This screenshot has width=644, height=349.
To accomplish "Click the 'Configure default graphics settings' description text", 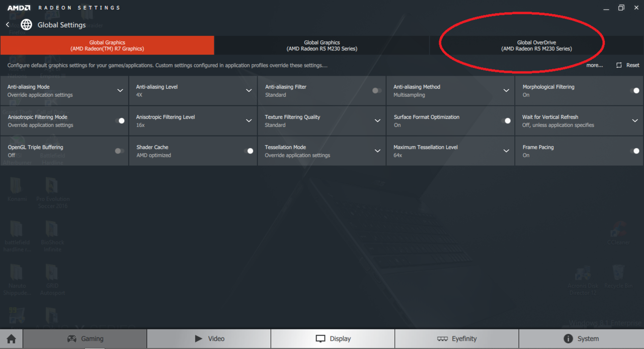I will click(168, 65).
